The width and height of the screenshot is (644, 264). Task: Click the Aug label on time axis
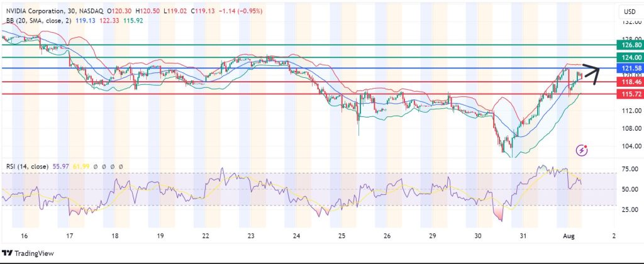[x=569, y=236]
